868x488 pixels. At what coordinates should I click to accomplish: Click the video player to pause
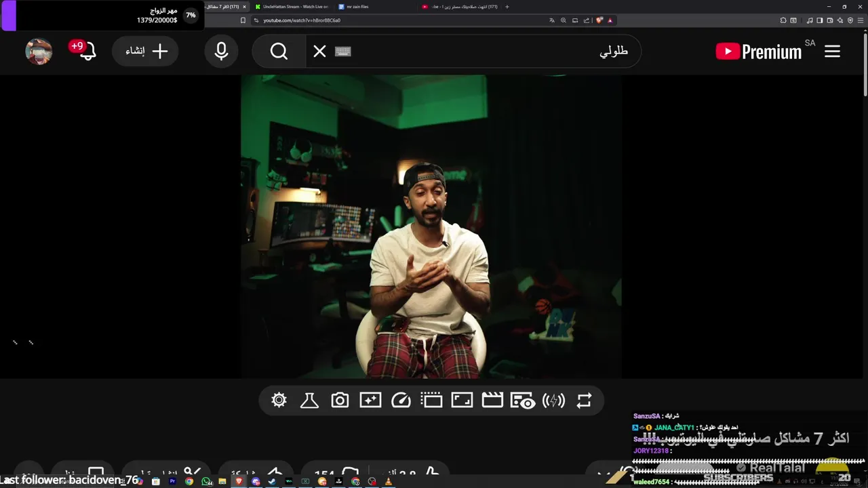point(431,226)
